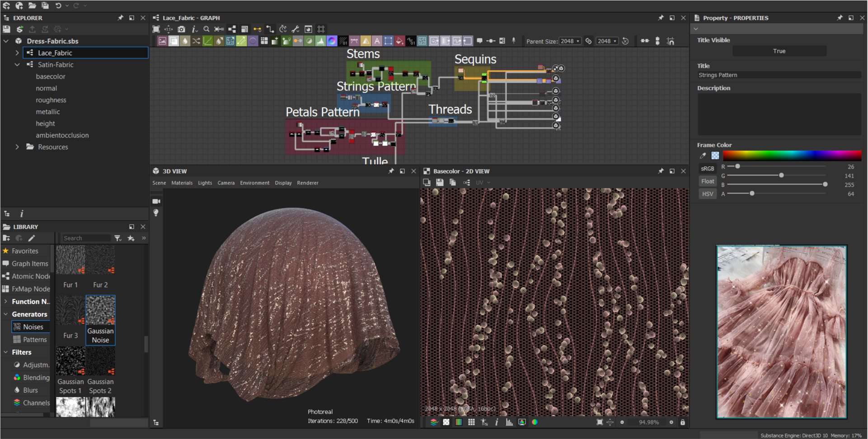The image size is (868, 439).
Task: Open the Lights menu in 3D view
Action: click(205, 183)
